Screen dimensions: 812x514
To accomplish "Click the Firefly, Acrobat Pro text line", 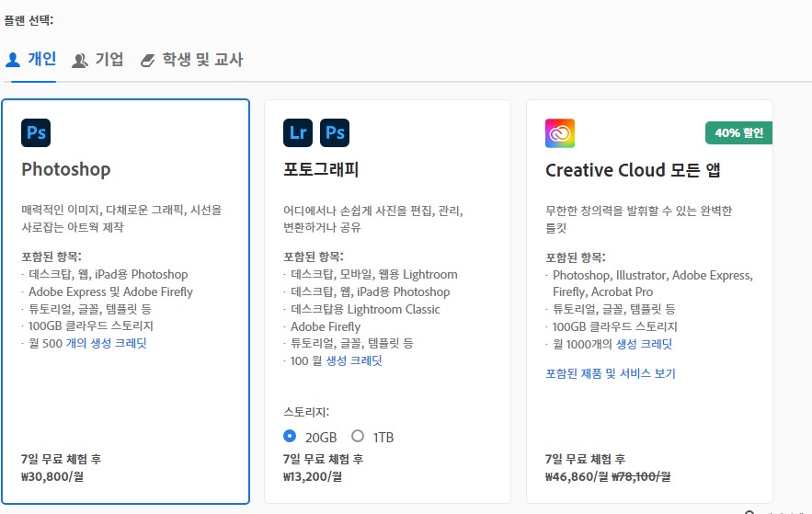I will (x=602, y=291).
